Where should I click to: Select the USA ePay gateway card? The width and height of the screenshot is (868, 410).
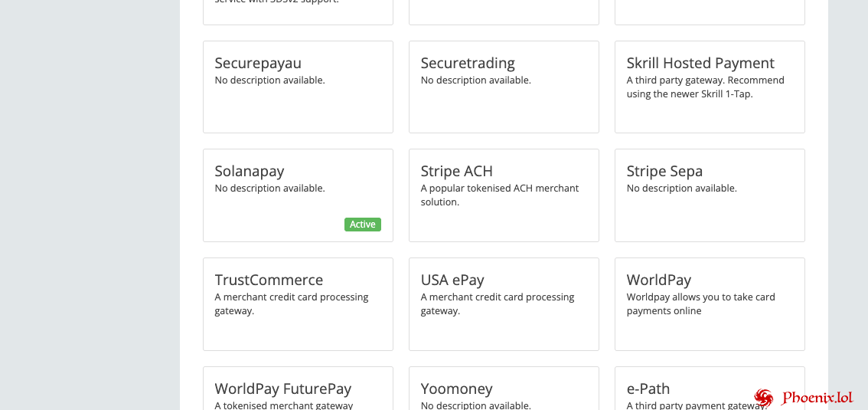(504, 304)
